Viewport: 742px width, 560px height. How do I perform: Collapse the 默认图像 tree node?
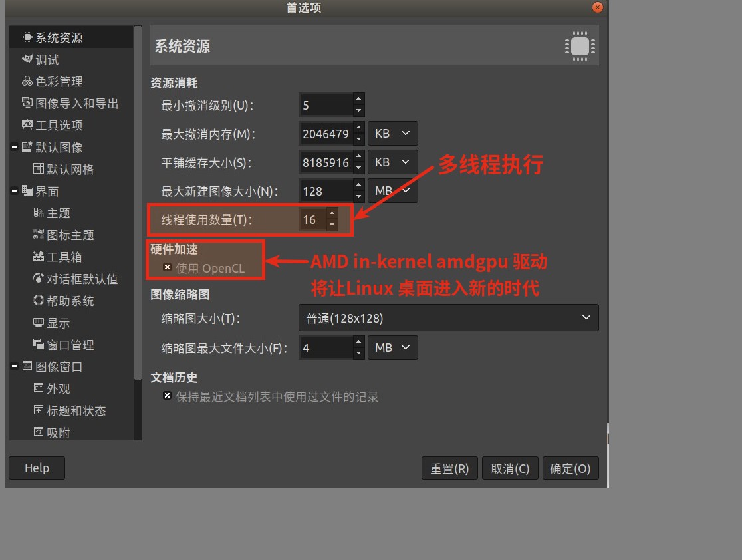(x=14, y=147)
